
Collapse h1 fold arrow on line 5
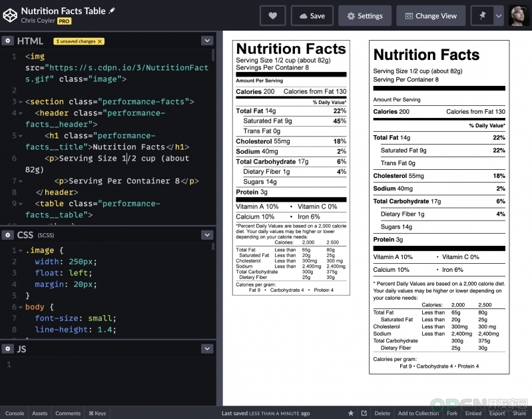21,136
